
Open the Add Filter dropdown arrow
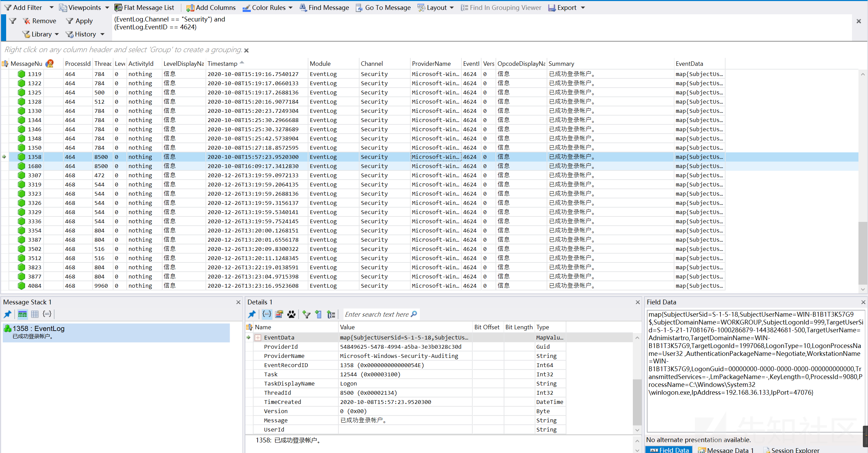click(x=51, y=7)
